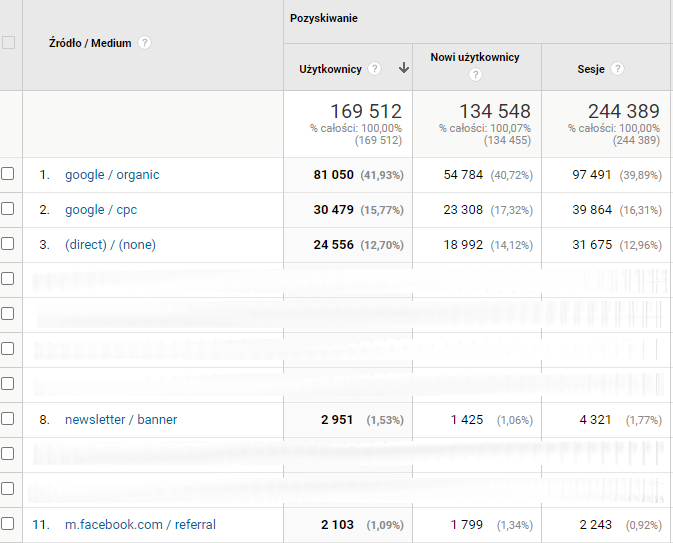
Task: Sort by Nowi użytkownicy column header
Action: [x=475, y=58]
